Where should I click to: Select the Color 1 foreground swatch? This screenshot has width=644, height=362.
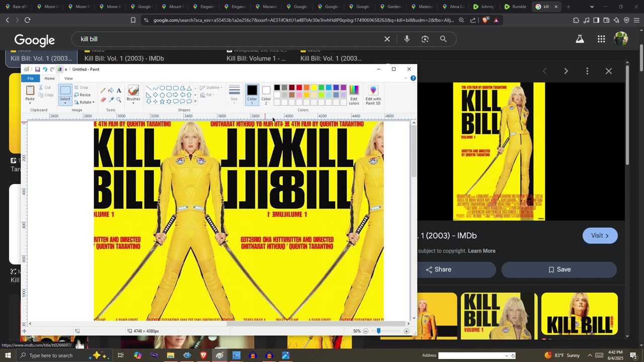pyautogui.click(x=252, y=95)
